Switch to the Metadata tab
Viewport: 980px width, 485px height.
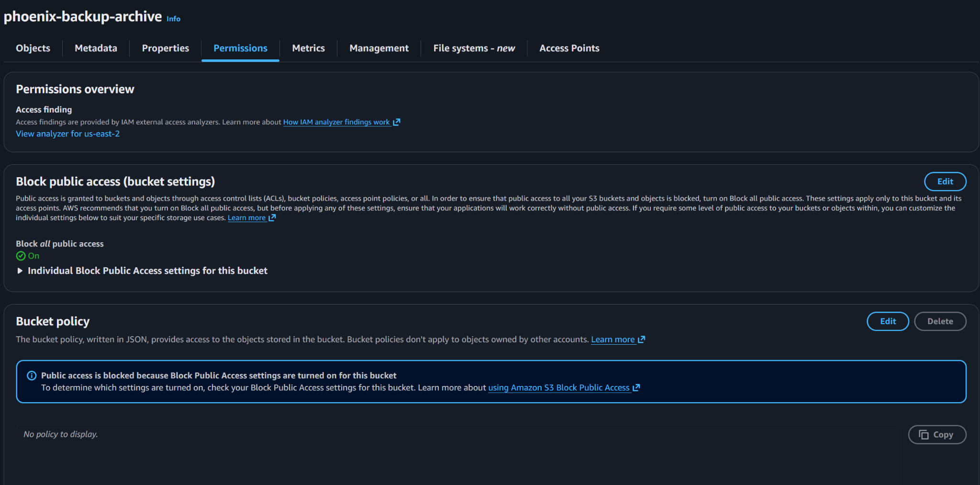96,48
